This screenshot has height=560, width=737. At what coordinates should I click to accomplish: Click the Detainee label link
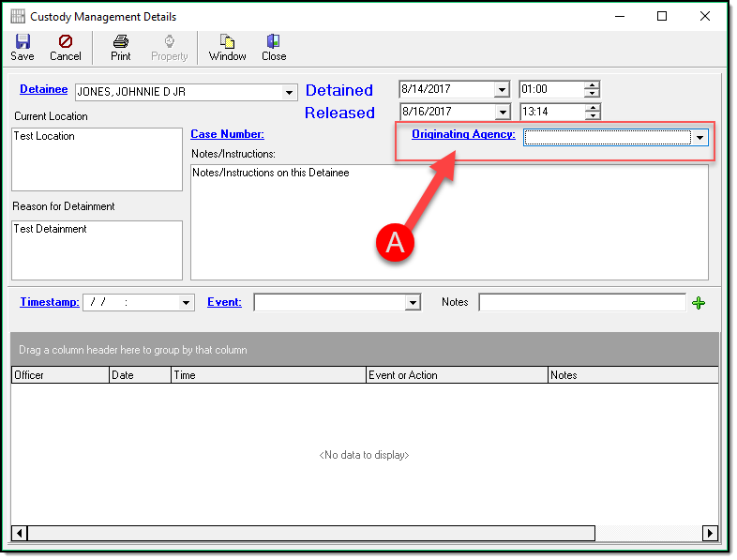pos(43,90)
